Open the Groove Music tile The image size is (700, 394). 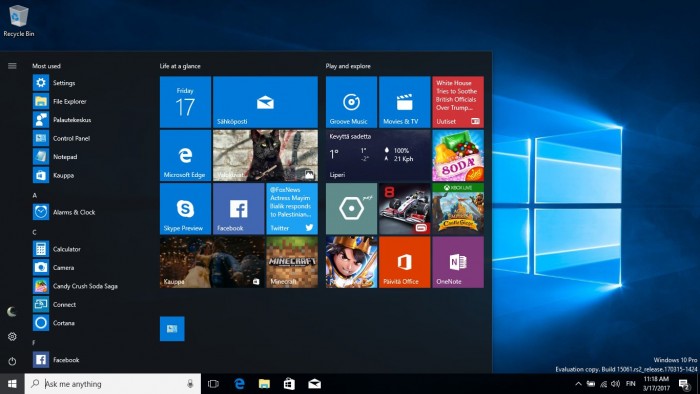coord(351,102)
